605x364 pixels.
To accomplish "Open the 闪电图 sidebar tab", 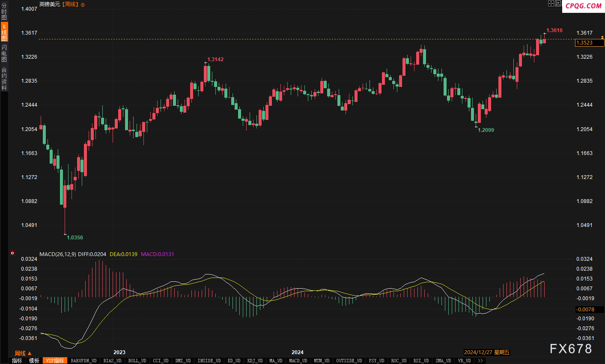I will [4, 53].
